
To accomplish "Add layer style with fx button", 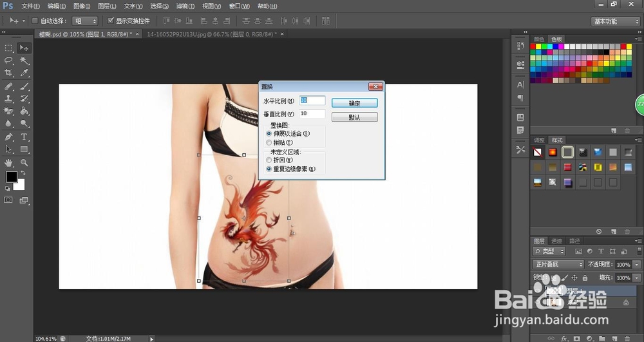I will pos(564,338).
